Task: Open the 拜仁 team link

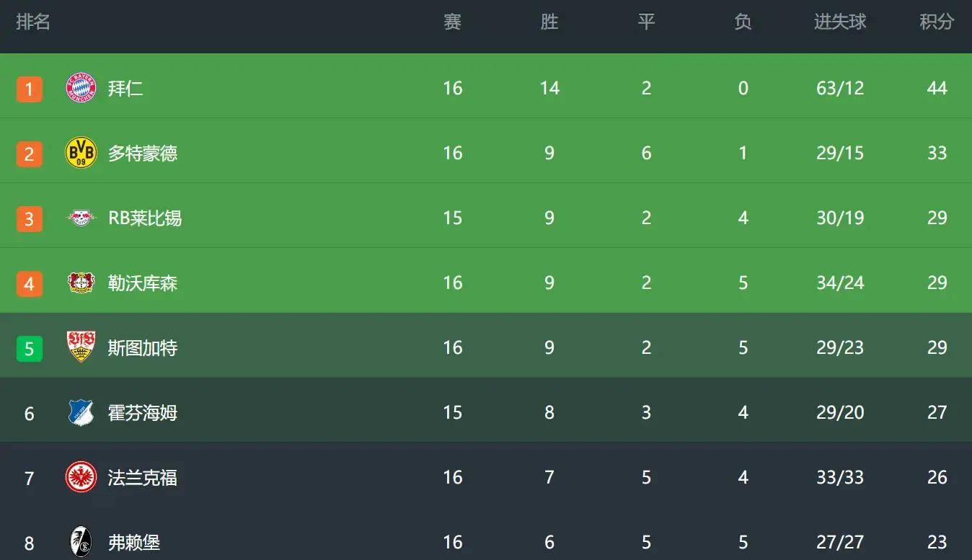Action: point(125,89)
